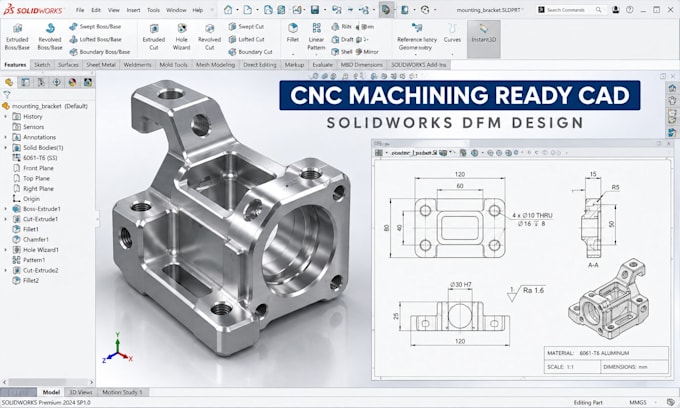Expand the Hole Wizard1 feature
Screen dimensions: 680x408
pyautogui.click(x=5, y=250)
